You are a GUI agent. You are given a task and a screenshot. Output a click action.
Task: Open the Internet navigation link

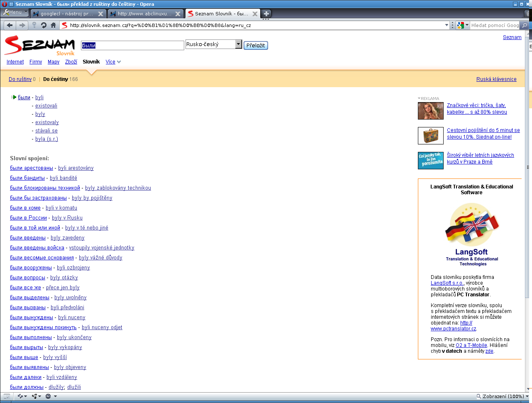[15, 62]
